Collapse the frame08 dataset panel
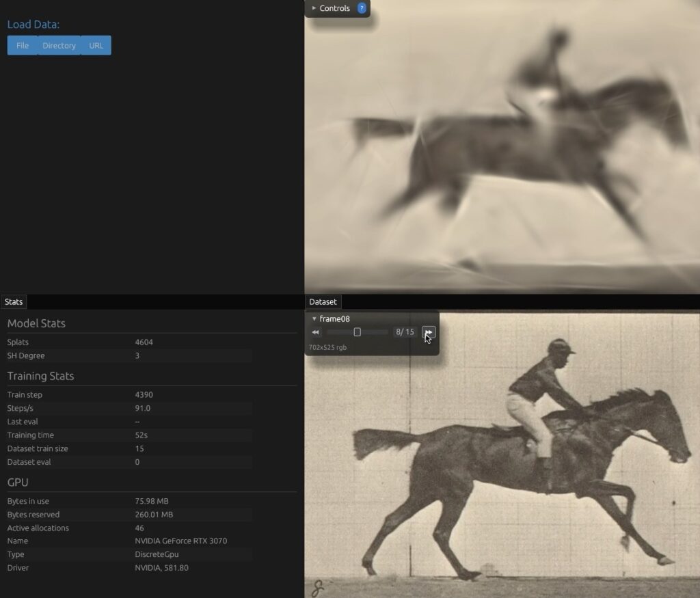 330,318
